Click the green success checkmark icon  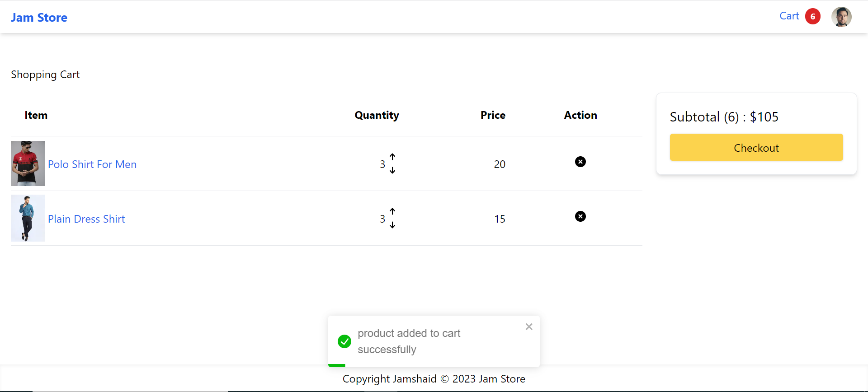click(344, 341)
